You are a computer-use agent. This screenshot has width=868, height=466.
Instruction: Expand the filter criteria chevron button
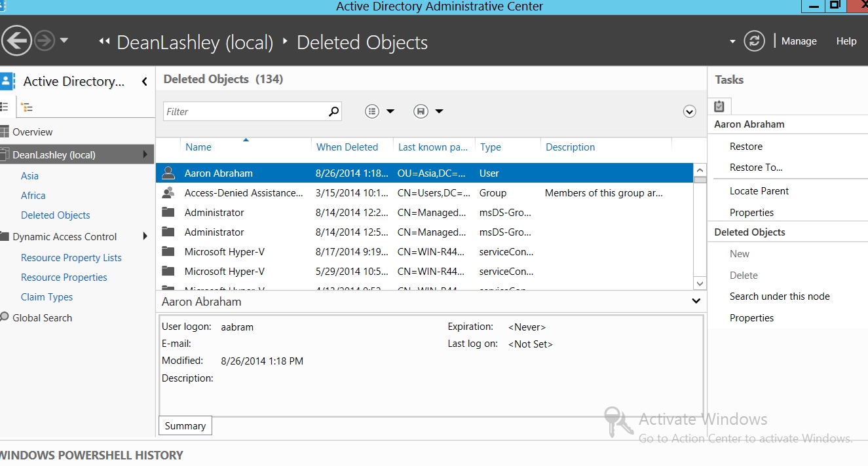tap(689, 112)
